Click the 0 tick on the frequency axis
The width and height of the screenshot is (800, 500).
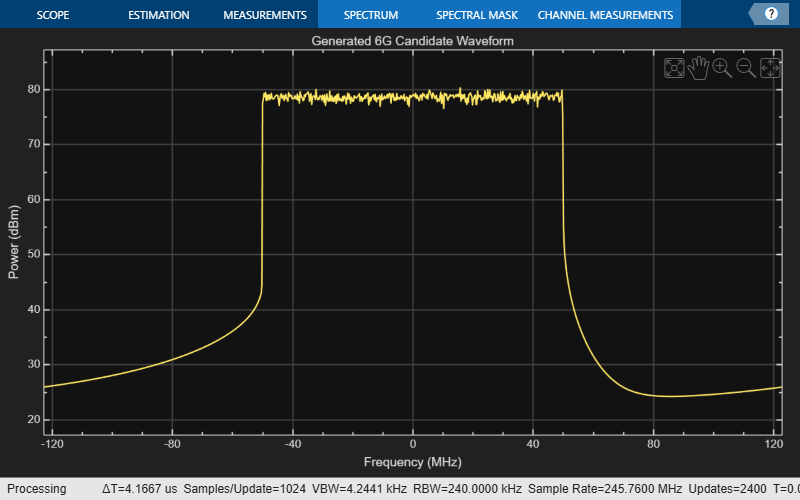point(413,444)
